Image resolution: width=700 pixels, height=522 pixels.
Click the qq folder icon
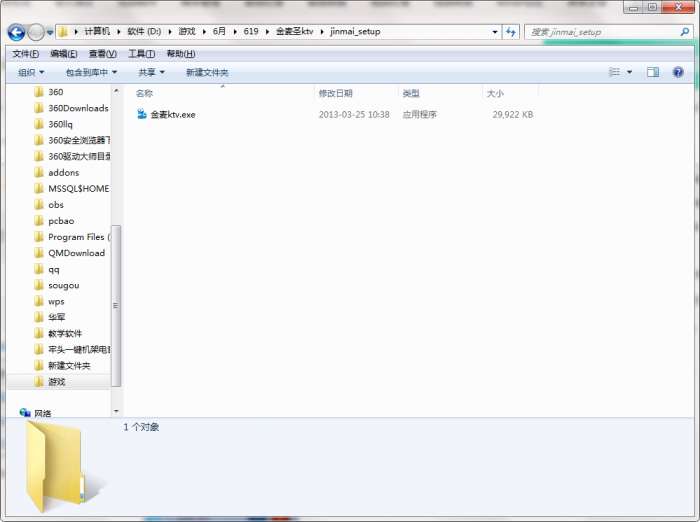[39, 269]
